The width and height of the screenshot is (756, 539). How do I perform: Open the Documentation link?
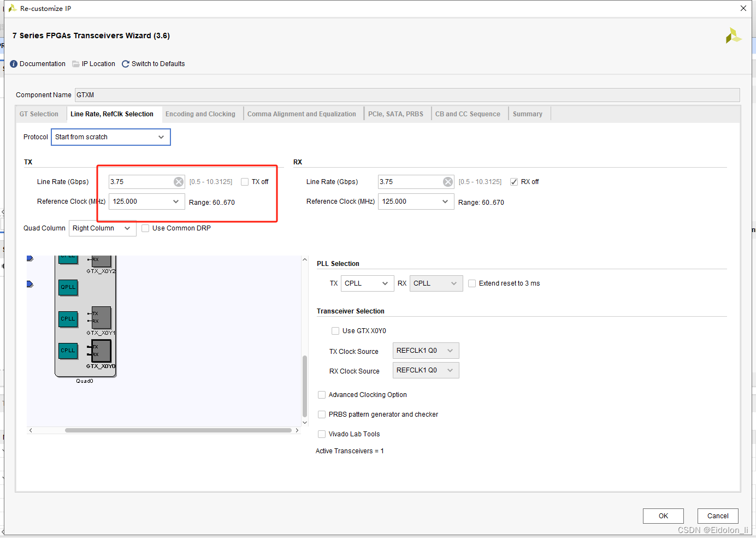[43, 64]
